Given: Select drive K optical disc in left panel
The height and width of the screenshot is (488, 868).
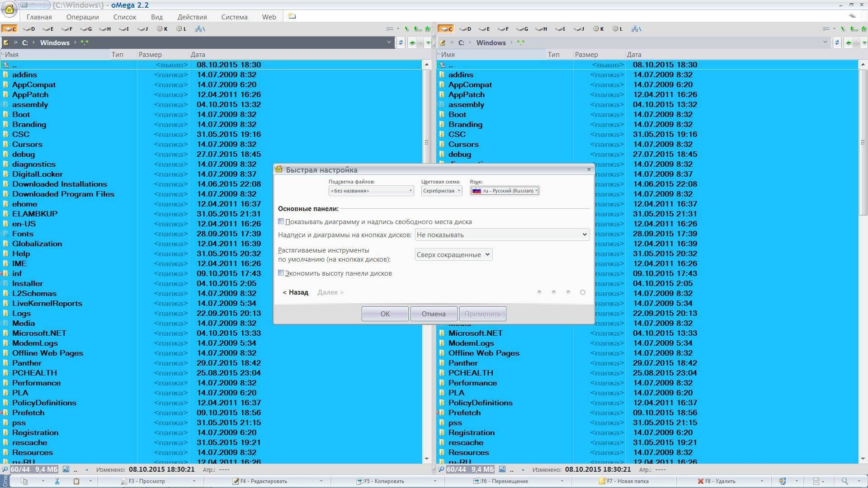Looking at the screenshot, I should (162, 29).
